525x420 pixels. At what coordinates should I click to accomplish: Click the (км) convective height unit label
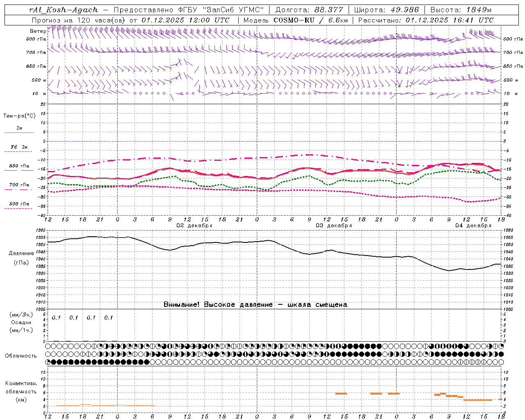[21, 399]
